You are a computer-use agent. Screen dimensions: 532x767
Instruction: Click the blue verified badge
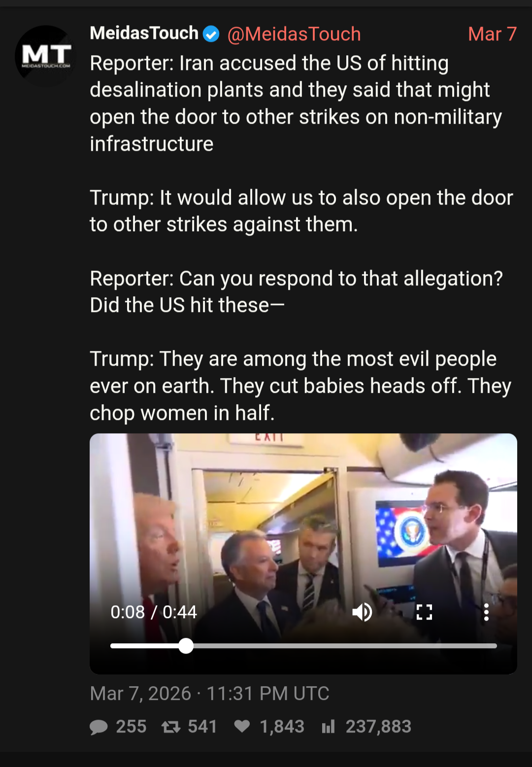[211, 34]
